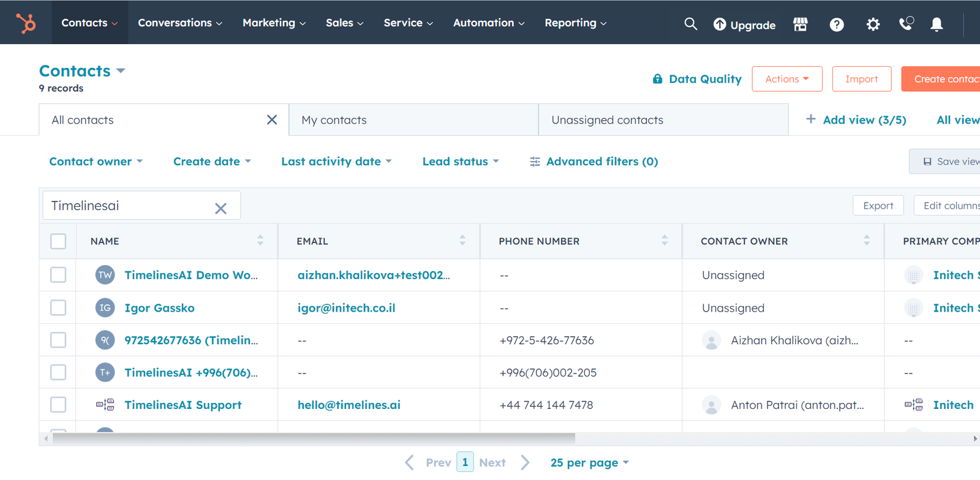Click the Export button
This screenshot has width=980, height=480.
click(878, 206)
